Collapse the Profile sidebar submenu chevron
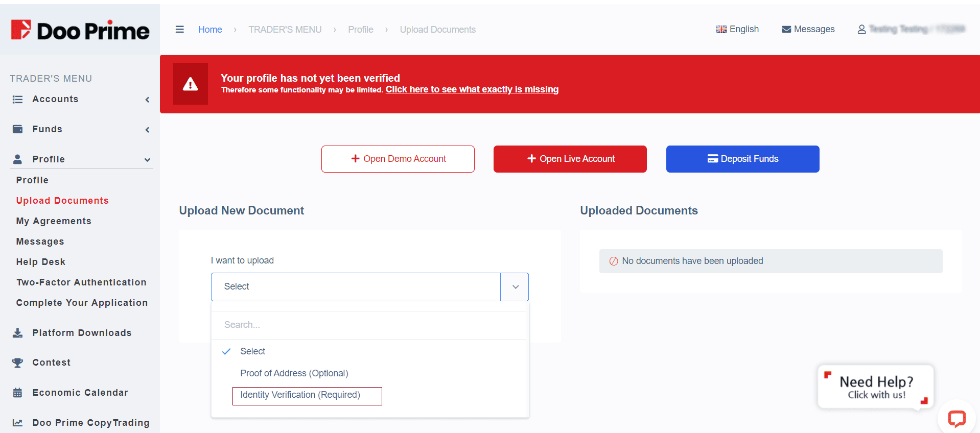The image size is (980, 433). tap(147, 160)
